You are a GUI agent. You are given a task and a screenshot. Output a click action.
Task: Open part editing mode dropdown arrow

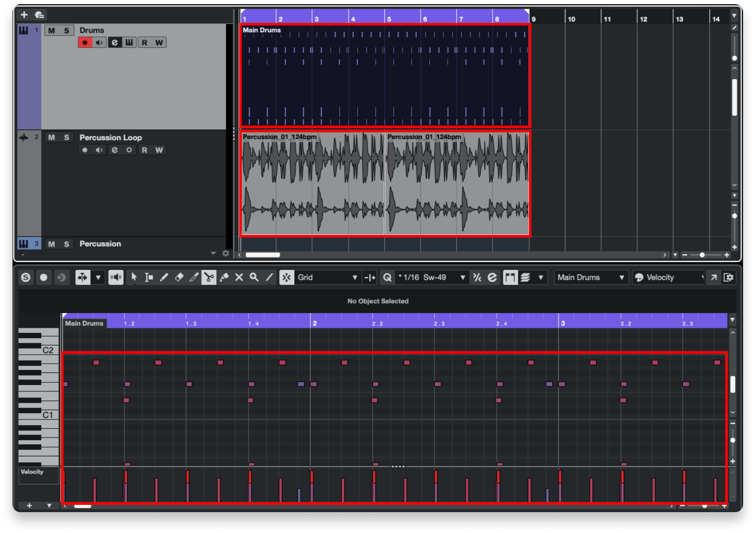pos(541,277)
